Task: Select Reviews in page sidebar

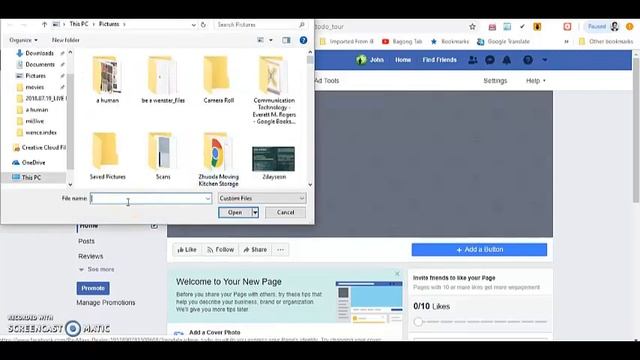Action: click(90, 256)
